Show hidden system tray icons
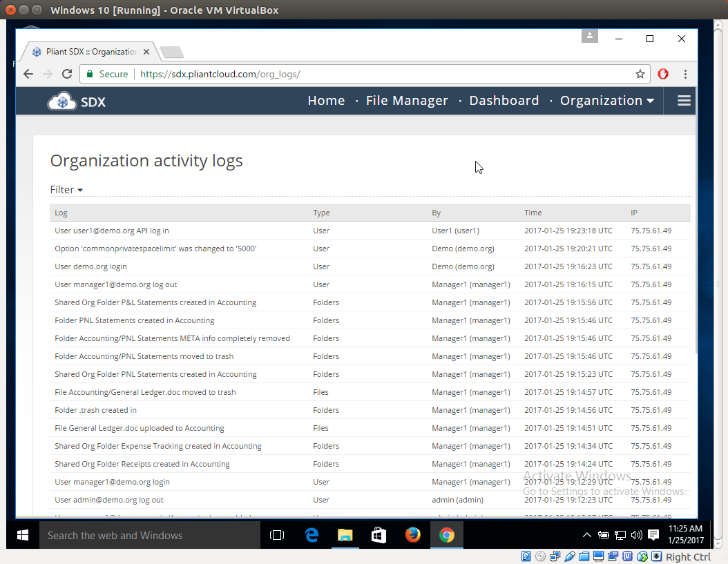Screen dimensions: 728x564 (587, 535)
